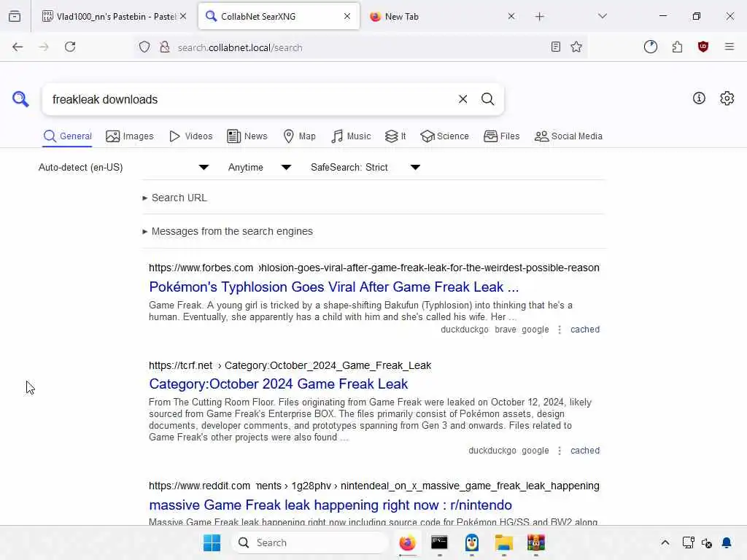The width and height of the screenshot is (747, 560).
Task: Click the https://tcrf.net result URL
Action: coord(290,365)
